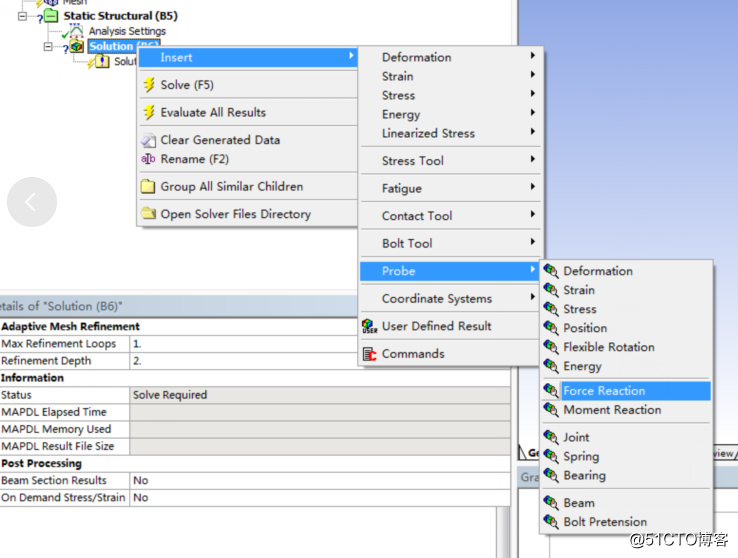The width and height of the screenshot is (738, 558).
Task: Click the Group All Similar Children folder icon
Action: [148, 186]
